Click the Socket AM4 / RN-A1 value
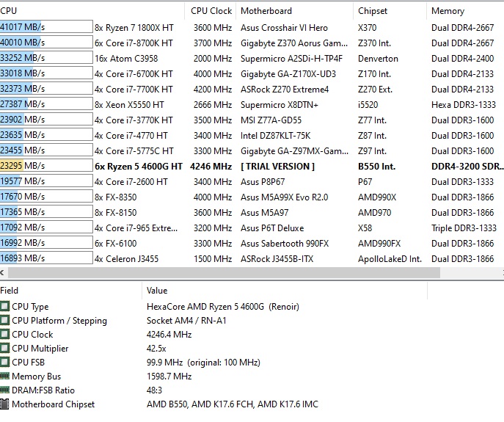 pyautogui.click(x=186, y=321)
